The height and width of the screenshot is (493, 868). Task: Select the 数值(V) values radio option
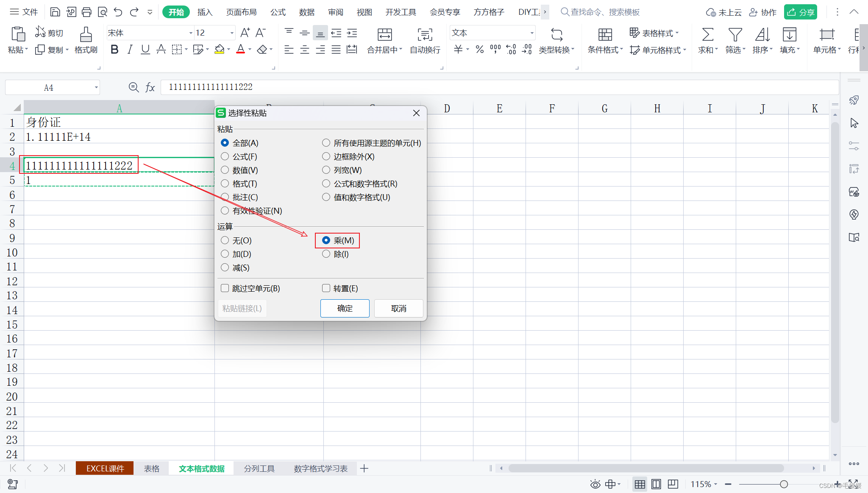coord(225,170)
